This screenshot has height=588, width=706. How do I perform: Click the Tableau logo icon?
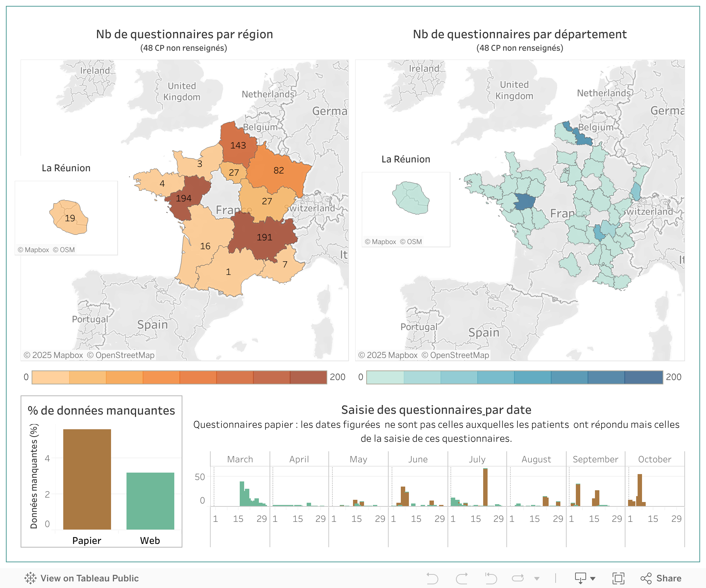click(31, 578)
